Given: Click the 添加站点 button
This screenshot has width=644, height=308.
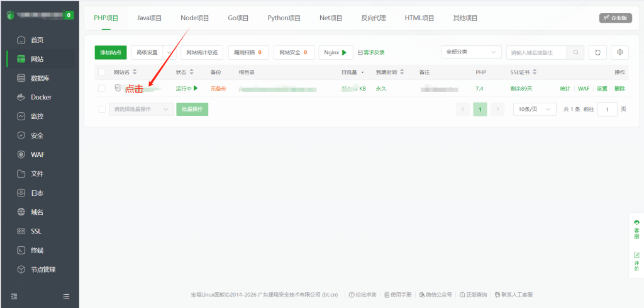Looking at the screenshot, I should coord(111,52).
